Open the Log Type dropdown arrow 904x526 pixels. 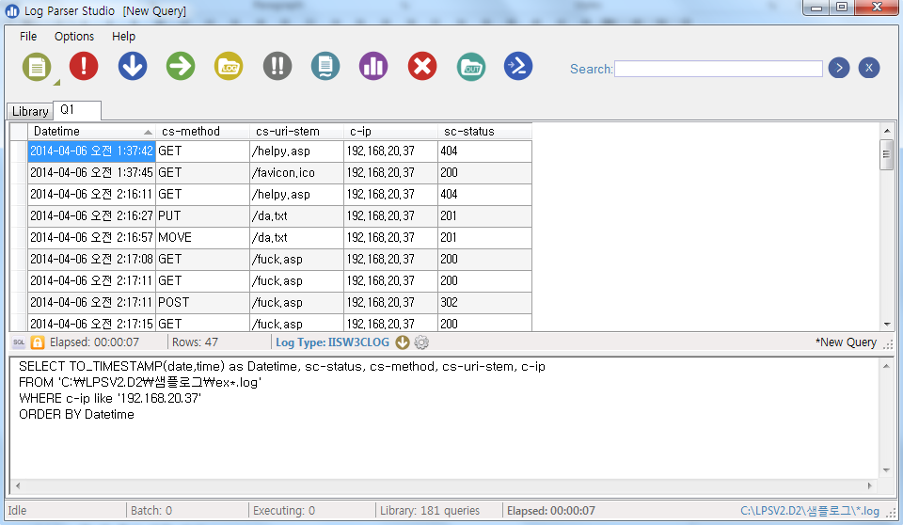click(403, 343)
